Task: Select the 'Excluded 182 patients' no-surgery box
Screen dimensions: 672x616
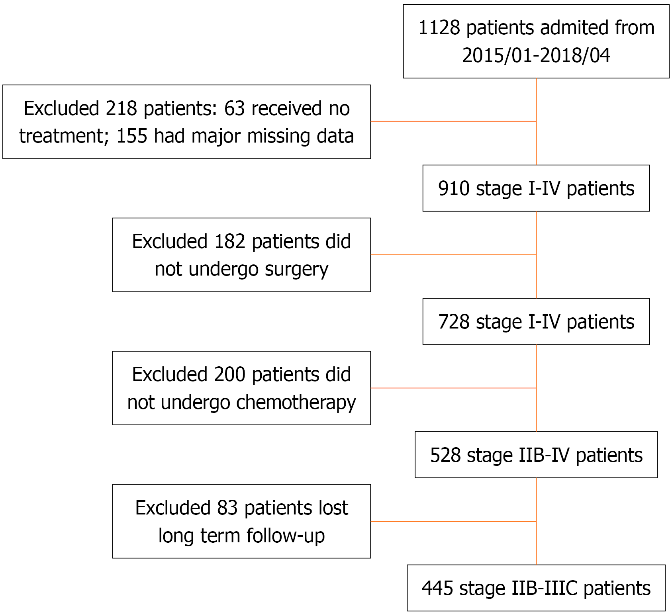Action: pyautogui.click(x=241, y=255)
